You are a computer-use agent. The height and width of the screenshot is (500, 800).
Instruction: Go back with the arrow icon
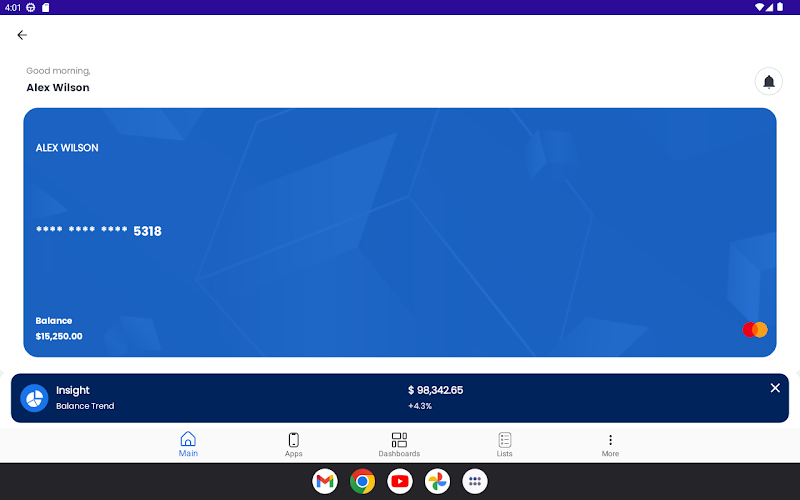point(22,35)
